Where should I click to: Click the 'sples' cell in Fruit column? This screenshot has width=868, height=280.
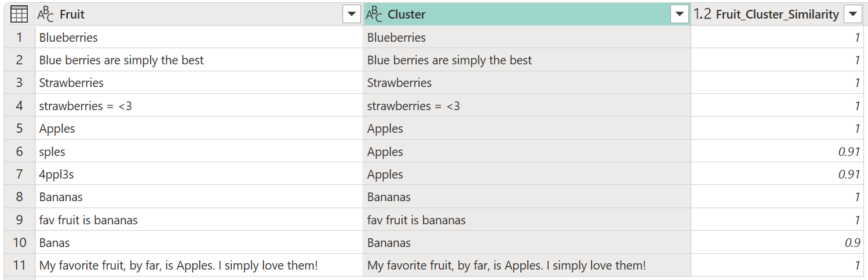(x=199, y=152)
